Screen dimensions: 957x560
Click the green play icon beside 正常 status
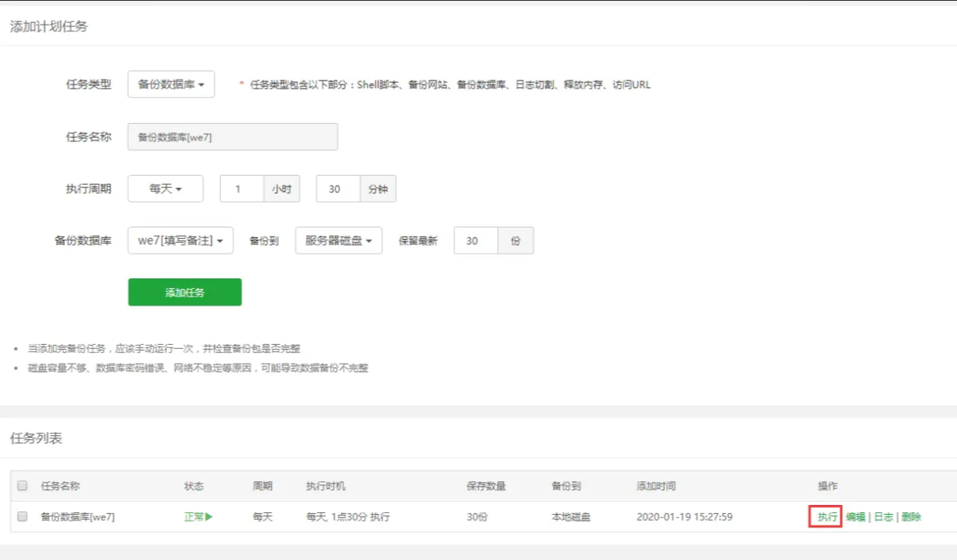click(209, 517)
